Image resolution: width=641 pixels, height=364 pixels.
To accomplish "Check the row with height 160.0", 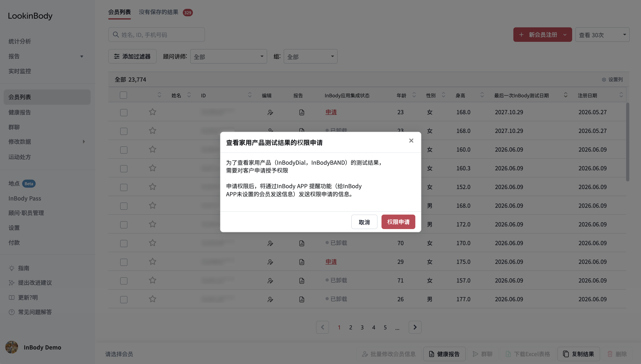I will pyautogui.click(x=124, y=150).
